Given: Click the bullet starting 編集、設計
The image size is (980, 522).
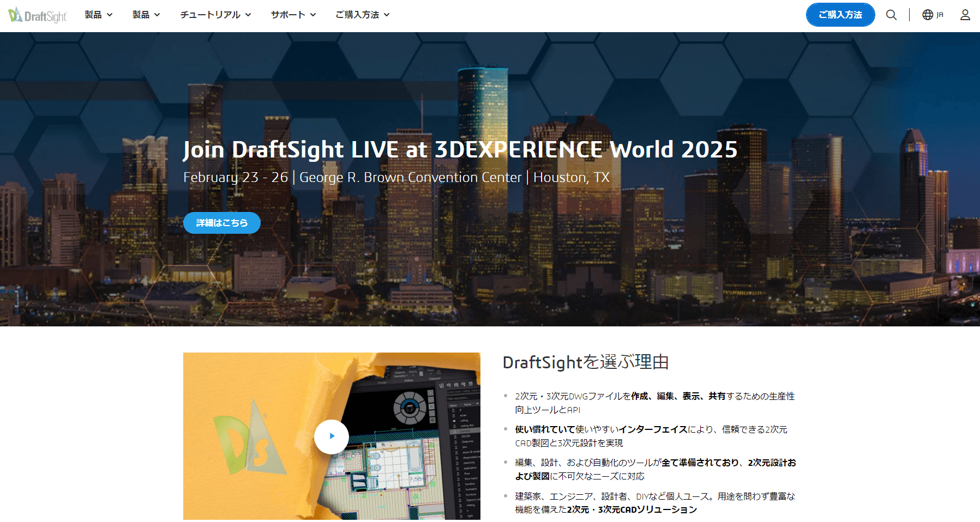Looking at the screenshot, I should click(x=656, y=469).
